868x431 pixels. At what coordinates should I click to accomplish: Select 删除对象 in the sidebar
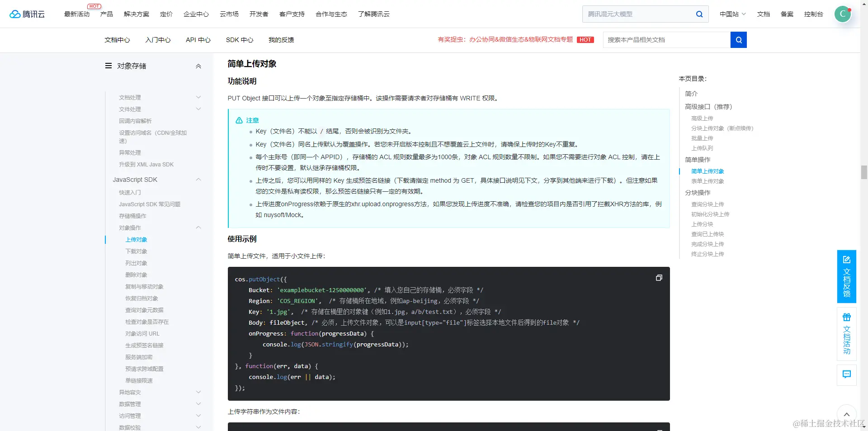(x=136, y=275)
